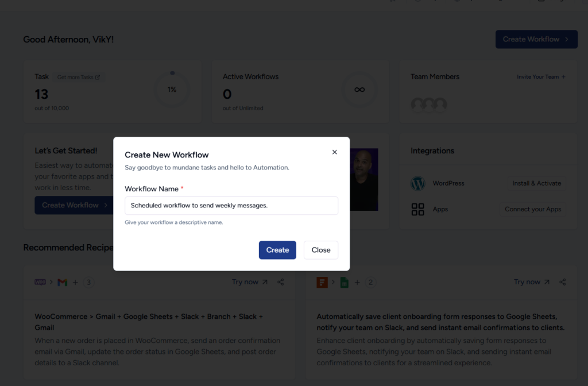The image size is (588, 386).
Task: Expand the +2 extra apps badge
Action: point(371,282)
